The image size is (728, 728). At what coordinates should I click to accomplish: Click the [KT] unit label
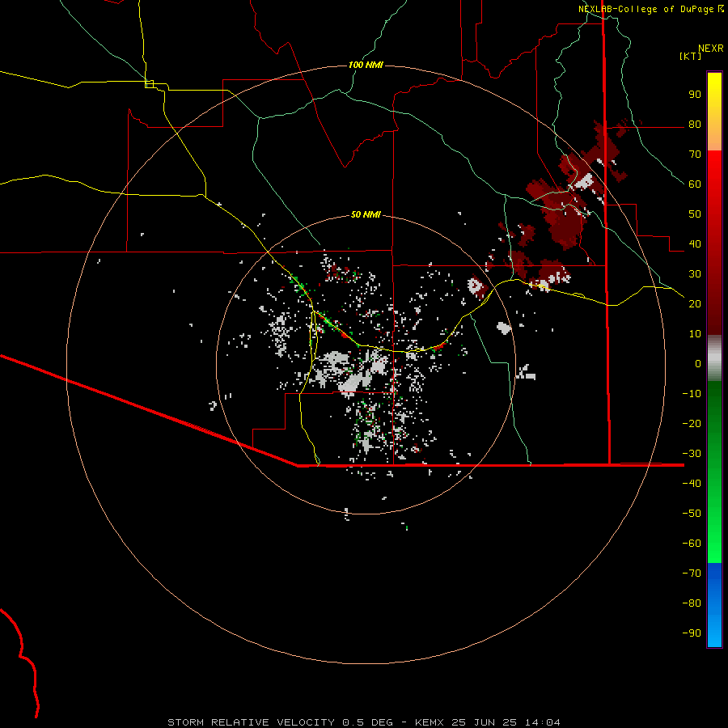point(691,56)
